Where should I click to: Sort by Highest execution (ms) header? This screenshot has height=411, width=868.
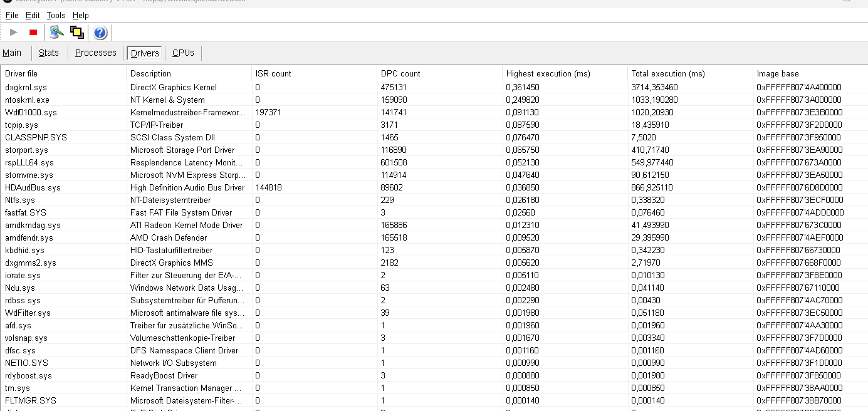tap(565, 73)
